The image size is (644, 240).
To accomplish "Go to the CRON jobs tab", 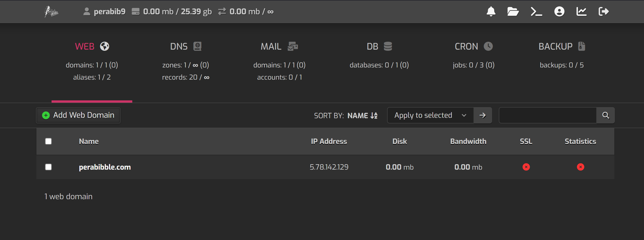I will (x=473, y=46).
